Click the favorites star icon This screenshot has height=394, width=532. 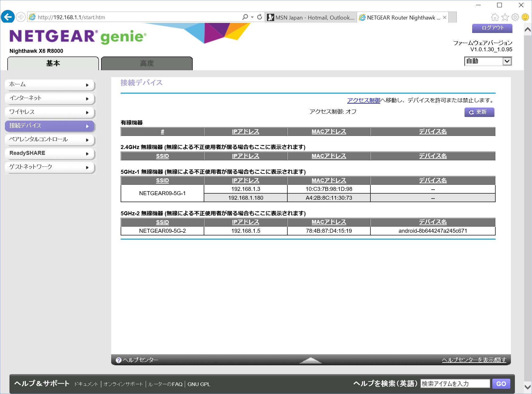(x=505, y=17)
